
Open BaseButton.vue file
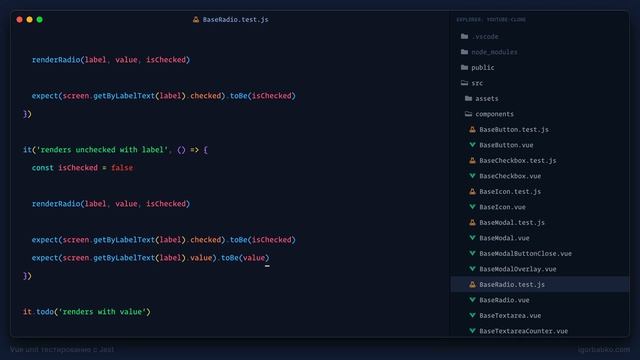click(x=506, y=145)
